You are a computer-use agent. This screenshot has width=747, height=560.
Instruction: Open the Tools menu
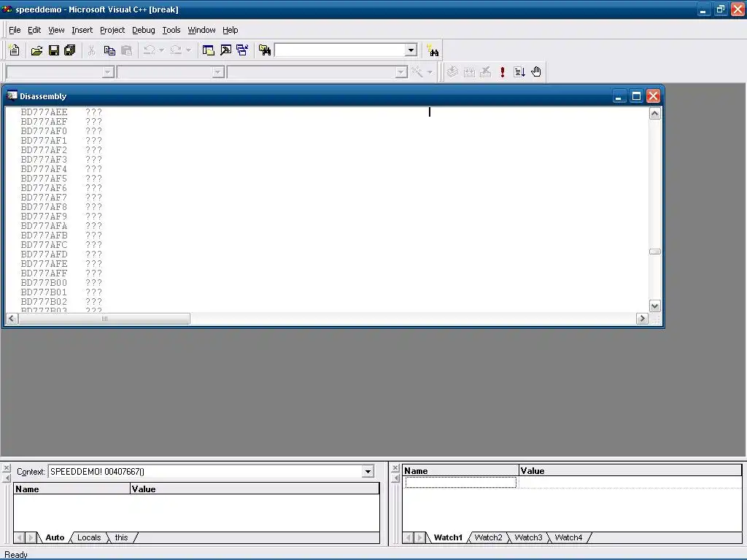click(x=171, y=30)
